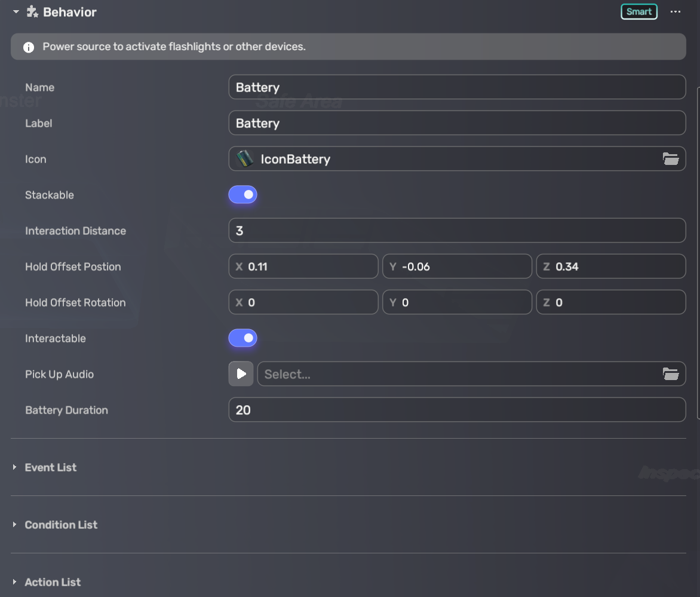Select the Interaction Distance field
700x597 pixels.
tap(457, 231)
